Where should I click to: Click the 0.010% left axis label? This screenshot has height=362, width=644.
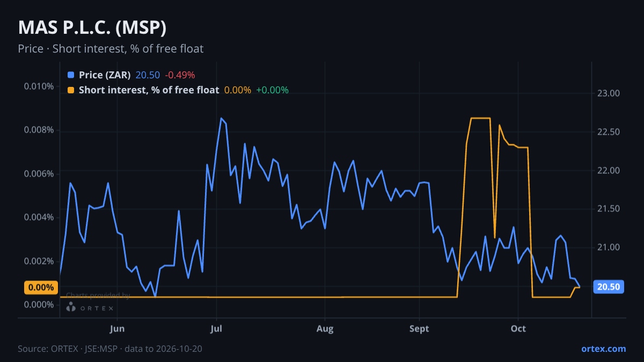39,86
